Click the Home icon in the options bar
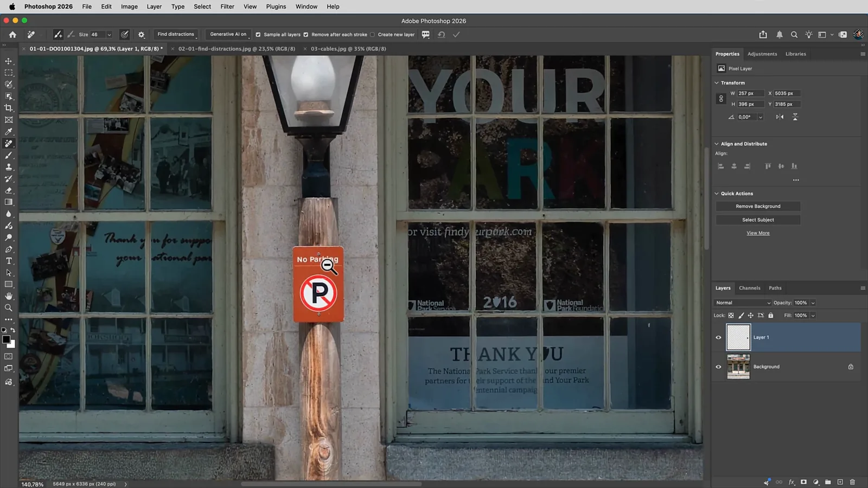 [12, 34]
